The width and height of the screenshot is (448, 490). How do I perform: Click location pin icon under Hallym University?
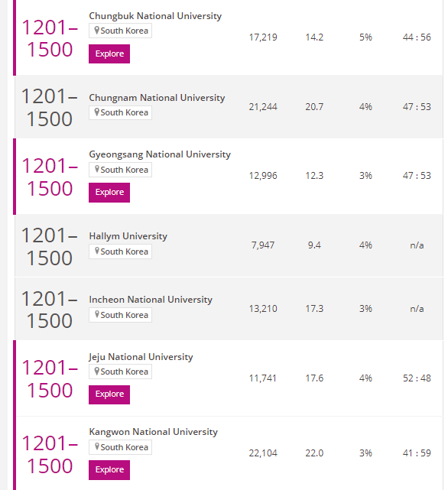pyautogui.click(x=97, y=251)
